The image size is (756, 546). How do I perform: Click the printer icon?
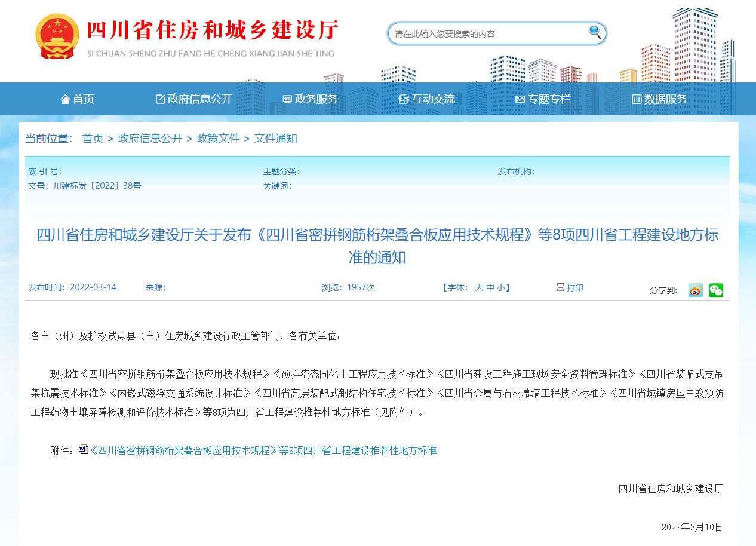(560, 287)
